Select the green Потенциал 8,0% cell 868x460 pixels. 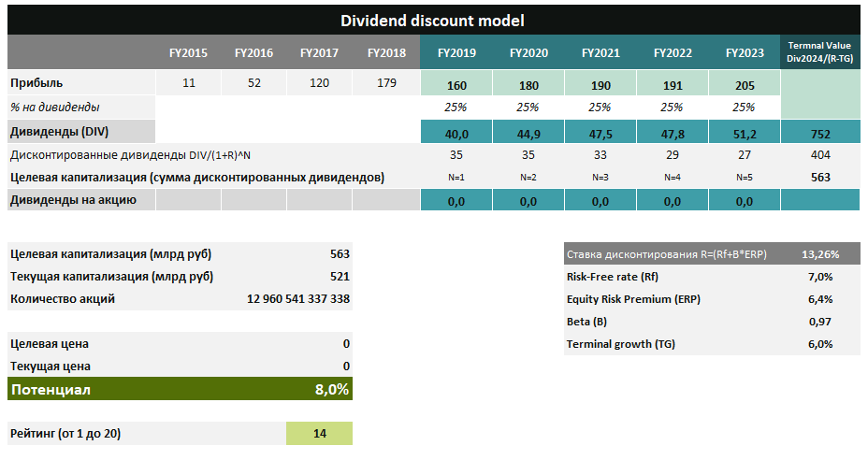tap(180, 389)
